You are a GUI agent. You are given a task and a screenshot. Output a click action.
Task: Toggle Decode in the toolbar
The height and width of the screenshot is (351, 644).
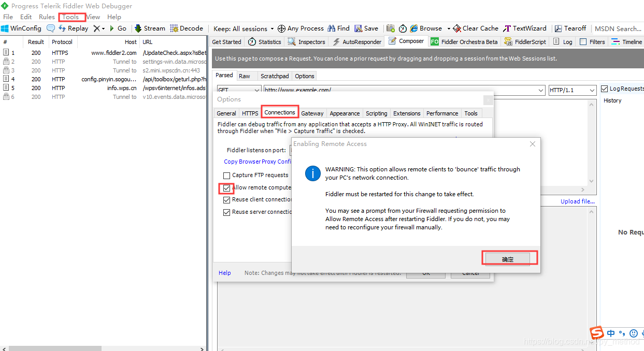click(x=187, y=28)
